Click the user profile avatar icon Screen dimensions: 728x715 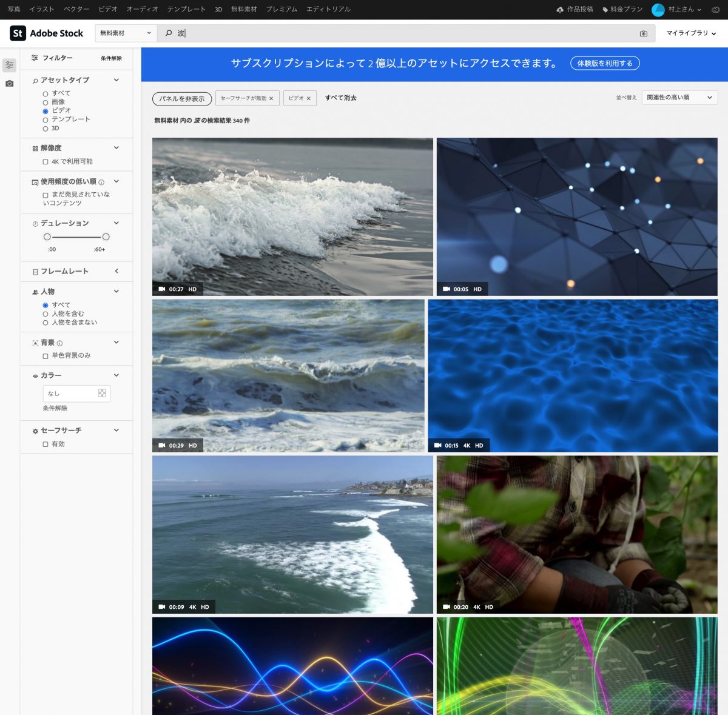[x=658, y=10]
